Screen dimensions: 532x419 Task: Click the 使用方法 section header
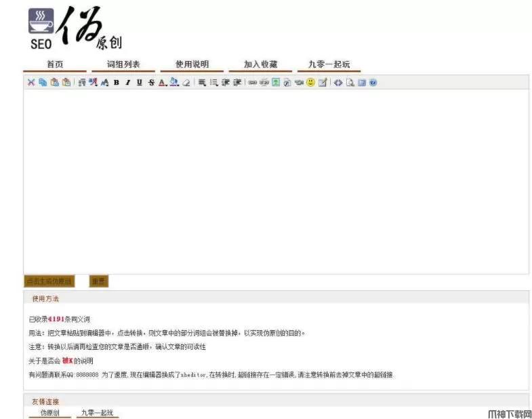45,299
